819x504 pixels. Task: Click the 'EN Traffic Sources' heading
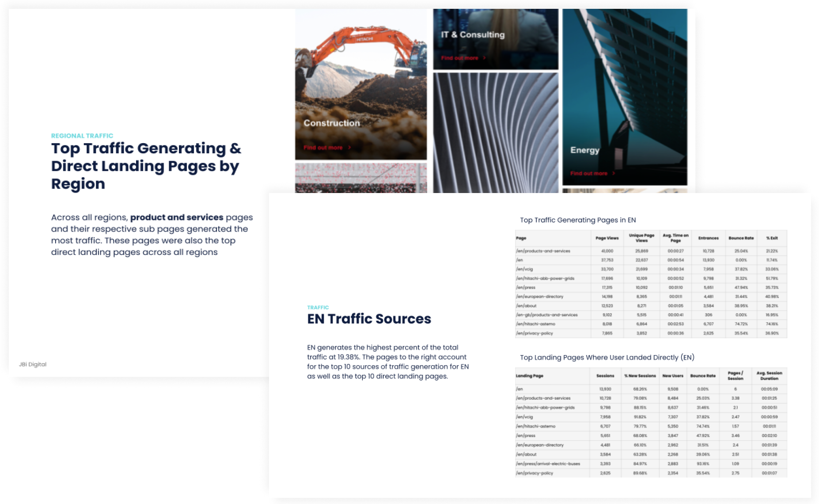369,318
